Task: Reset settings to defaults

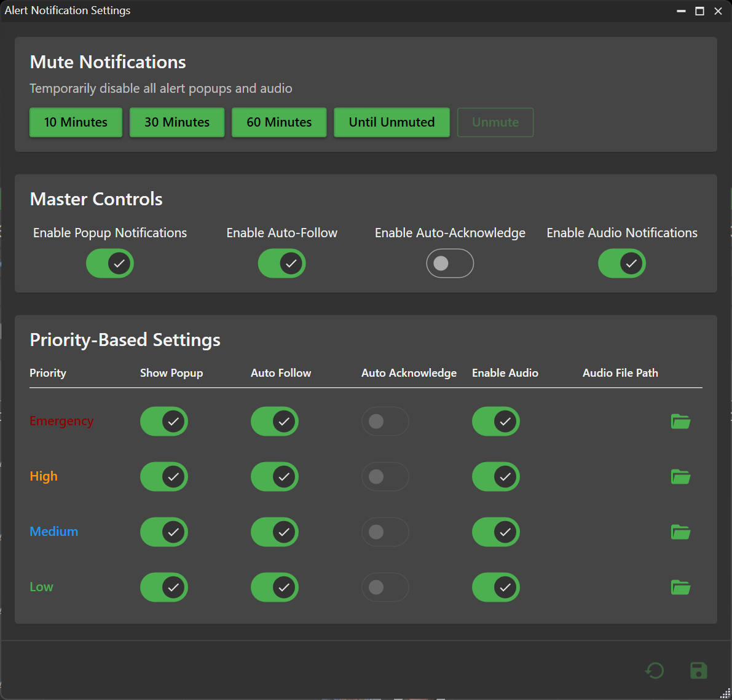Action: 655,671
